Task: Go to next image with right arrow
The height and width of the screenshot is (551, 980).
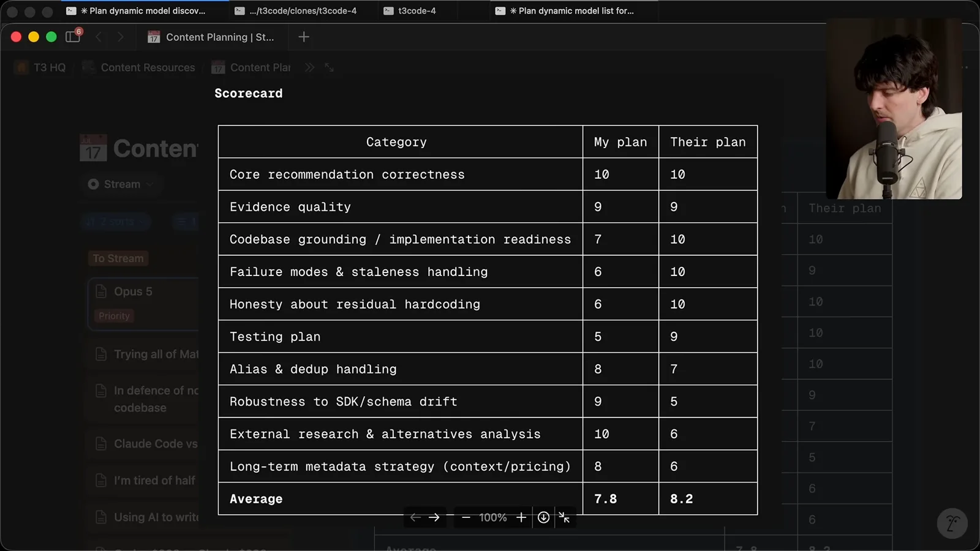Action: pyautogui.click(x=434, y=517)
